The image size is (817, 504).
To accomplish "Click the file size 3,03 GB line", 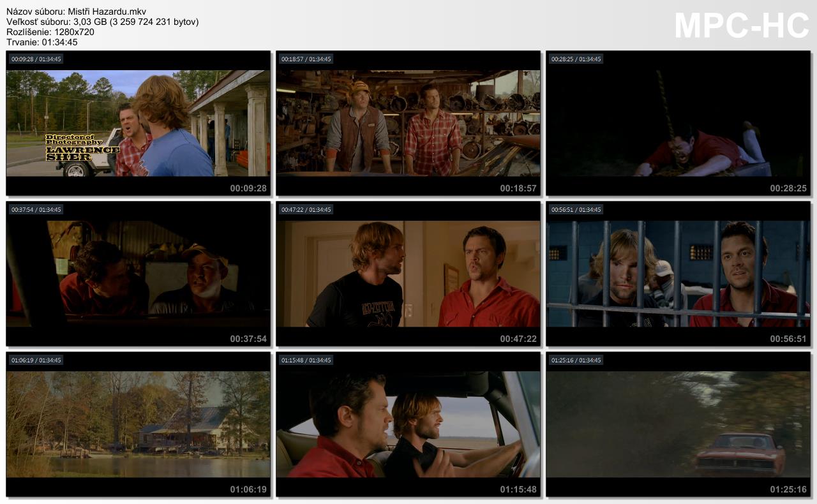I will click(x=102, y=22).
